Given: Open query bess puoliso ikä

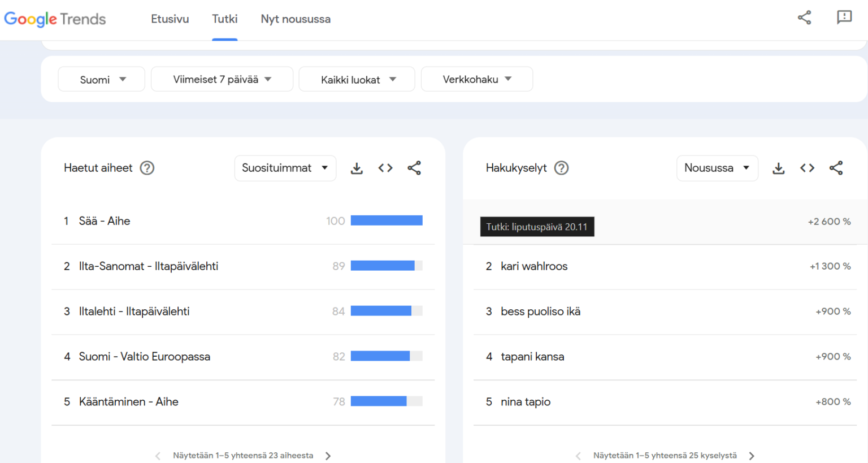Looking at the screenshot, I should tap(541, 311).
